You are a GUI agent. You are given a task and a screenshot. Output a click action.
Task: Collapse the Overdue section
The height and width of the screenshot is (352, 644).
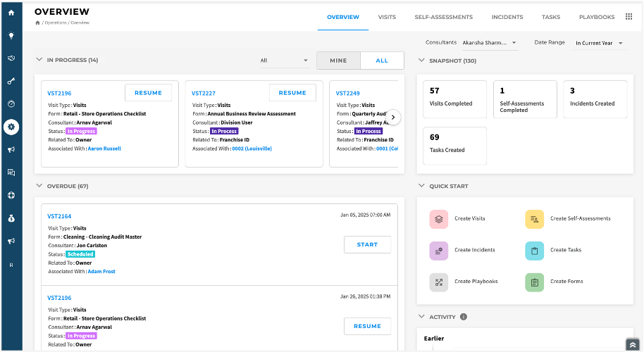[39, 187]
